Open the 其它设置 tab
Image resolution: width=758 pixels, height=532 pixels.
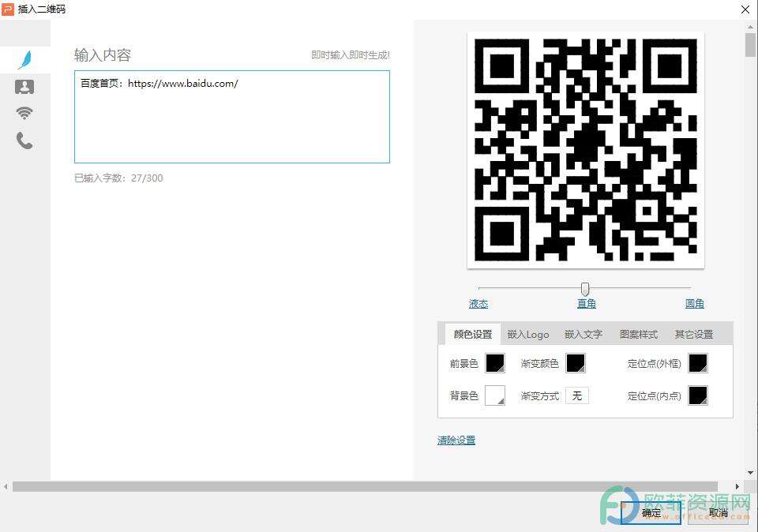point(694,334)
